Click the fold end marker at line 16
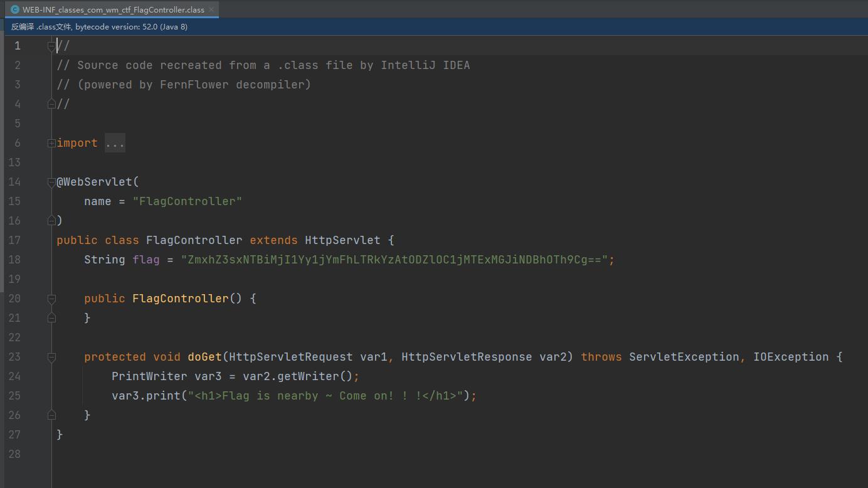 pos(52,221)
